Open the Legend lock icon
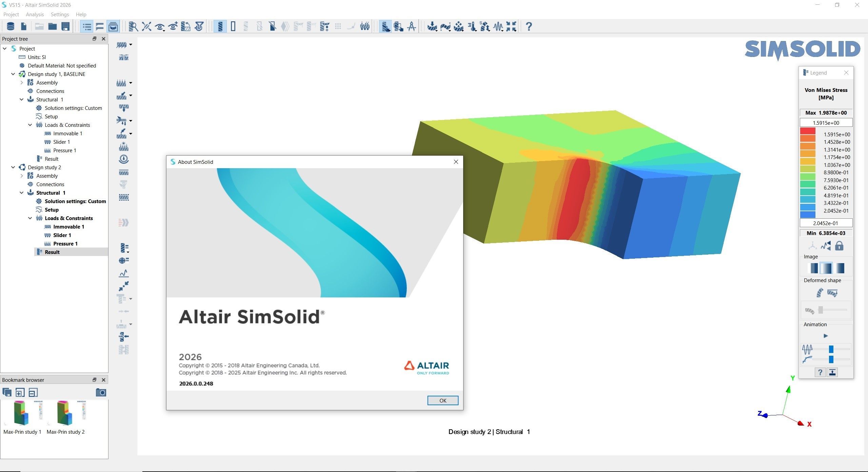The height and width of the screenshot is (472, 868). 840,245
